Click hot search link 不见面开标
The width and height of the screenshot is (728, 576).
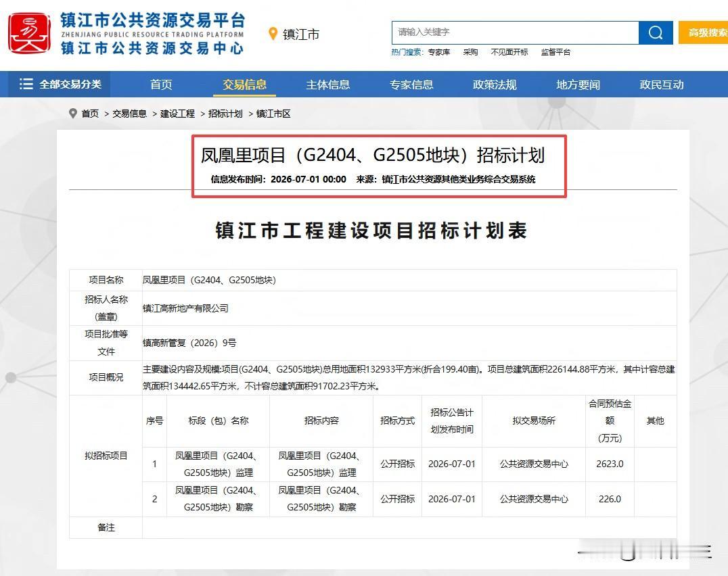509,52
